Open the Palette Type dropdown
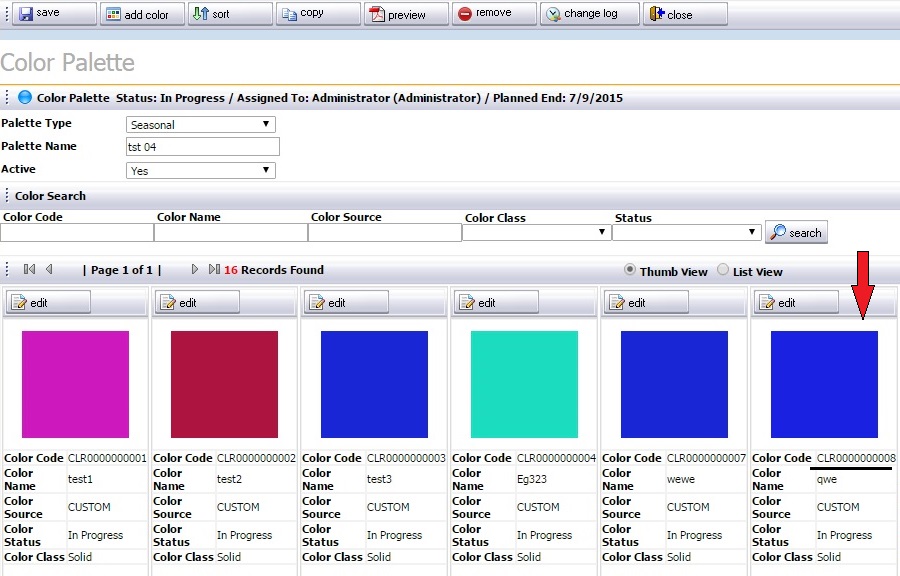900x576 pixels. pos(201,125)
